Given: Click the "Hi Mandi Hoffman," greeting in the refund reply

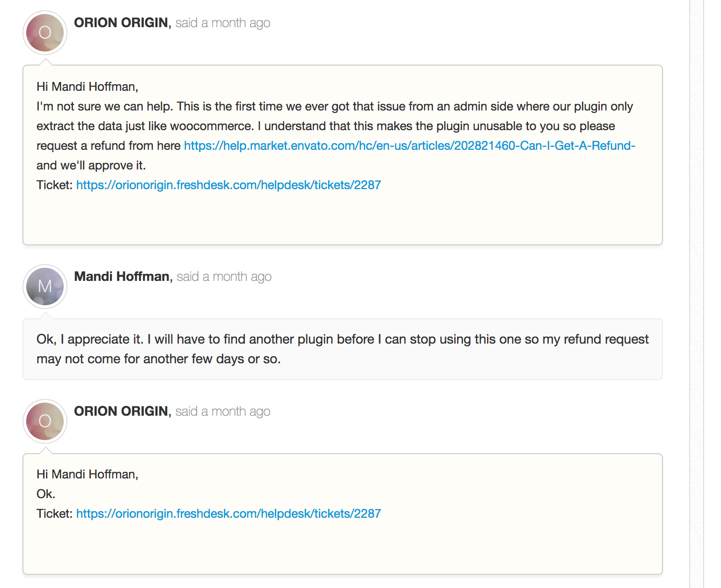Looking at the screenshot, I should coord(88,87).
